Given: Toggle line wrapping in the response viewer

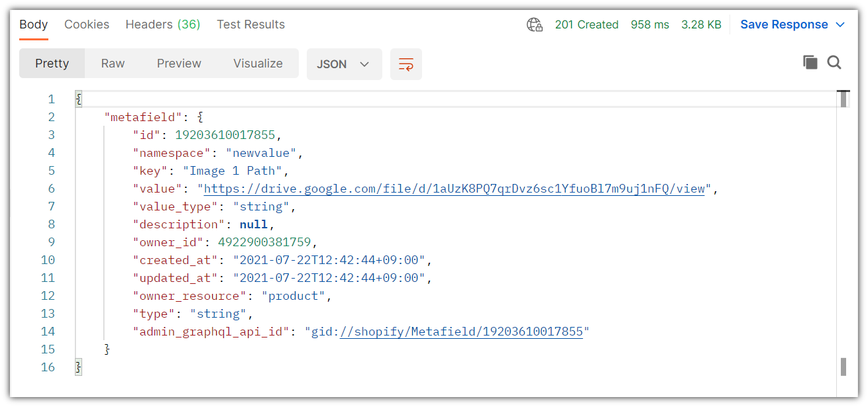Looking at the screenshot, I should [x=406, y=64].
